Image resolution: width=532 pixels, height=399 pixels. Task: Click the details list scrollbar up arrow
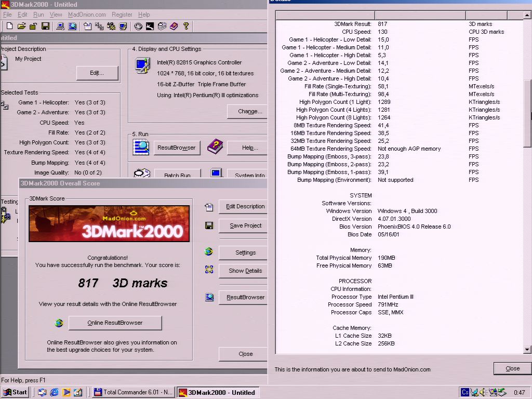[x=527, y=15]
